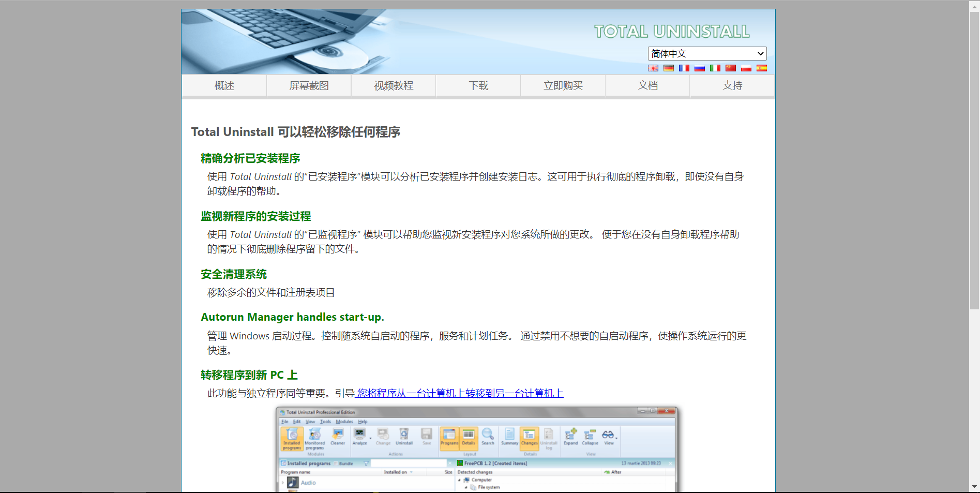Select the Italian flag icon
This screenshot has height=493, width=980.
coord(715,68)
